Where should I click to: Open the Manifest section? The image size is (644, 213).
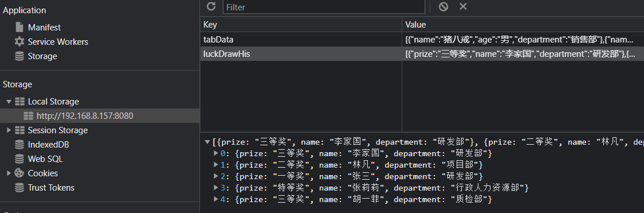(44, 28)
